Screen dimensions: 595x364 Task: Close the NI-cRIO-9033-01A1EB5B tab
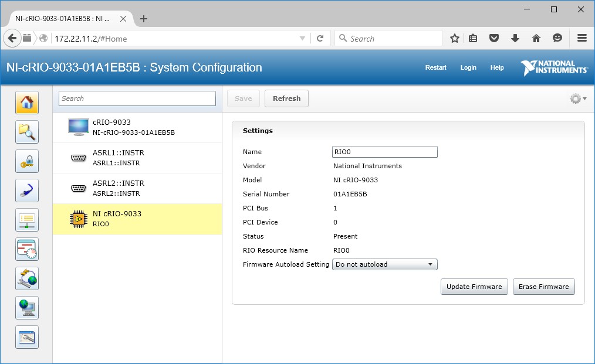123,19
